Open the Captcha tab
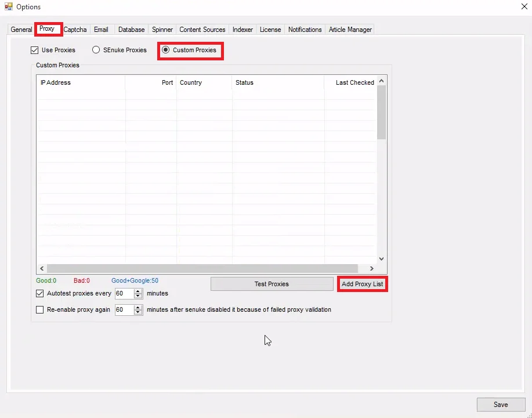The width and height of the screenshot is (532, 418). click(x=75, y=30)
